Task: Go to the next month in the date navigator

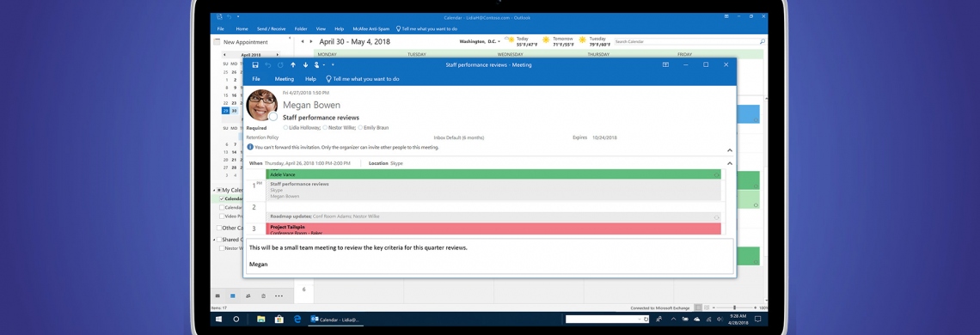Action: point(278,55)
